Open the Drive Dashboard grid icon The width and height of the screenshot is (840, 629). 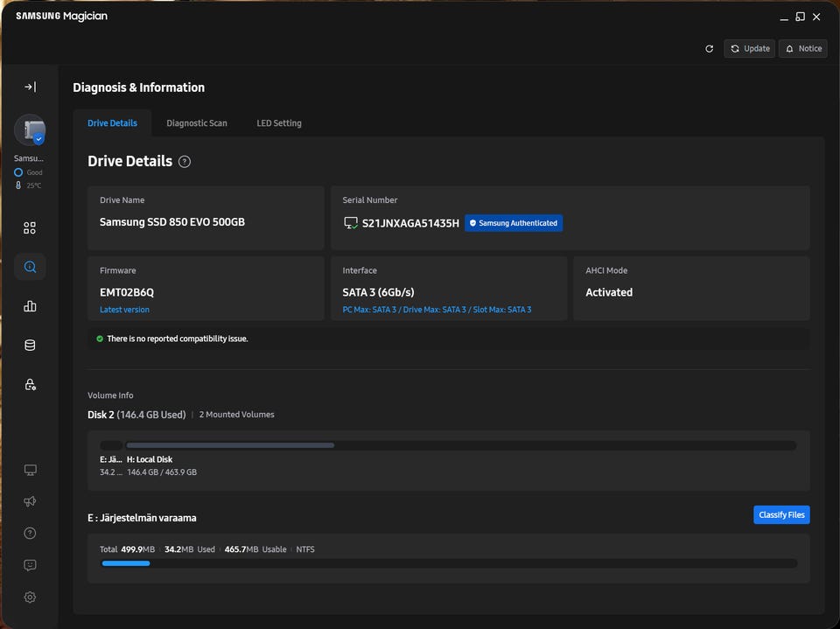30,228
